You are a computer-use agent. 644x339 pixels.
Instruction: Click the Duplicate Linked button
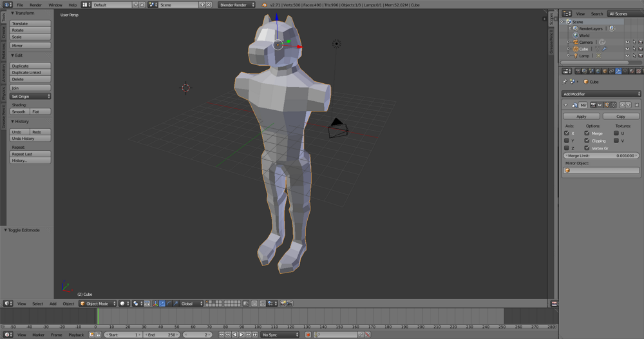[x=30, y=73]
